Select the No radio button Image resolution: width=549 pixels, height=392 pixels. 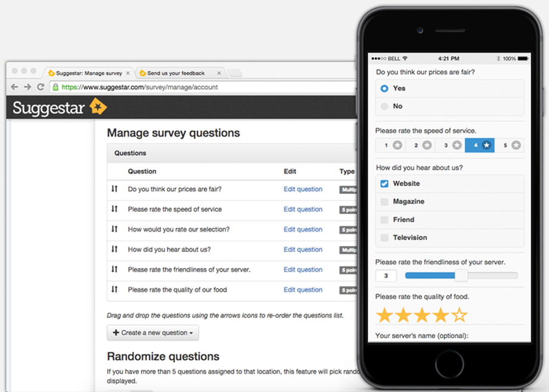pos(384,106)
